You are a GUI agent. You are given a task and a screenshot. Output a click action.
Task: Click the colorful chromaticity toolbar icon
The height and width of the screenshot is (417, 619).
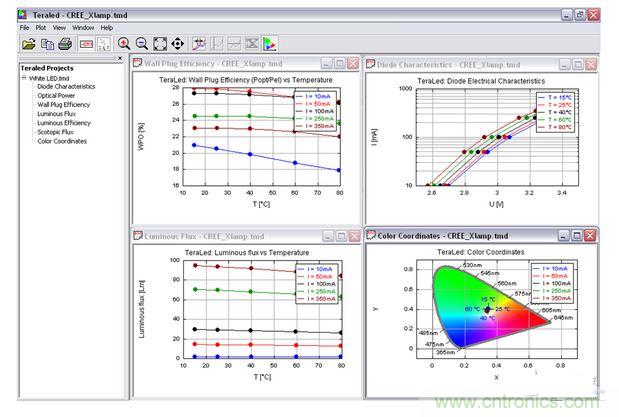tap(270, 43)
